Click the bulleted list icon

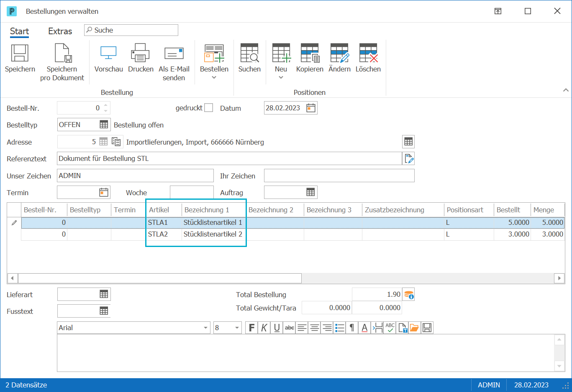click(340, 328)
